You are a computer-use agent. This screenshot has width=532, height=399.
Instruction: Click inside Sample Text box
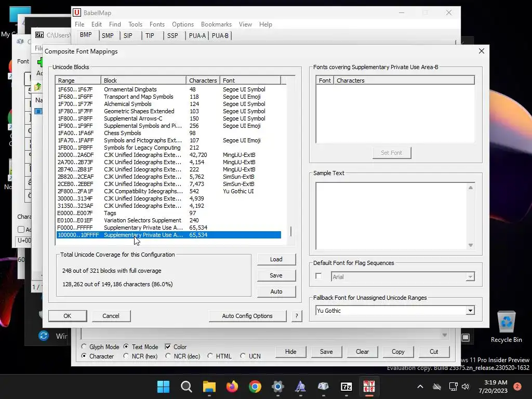(x=391, y=216)
